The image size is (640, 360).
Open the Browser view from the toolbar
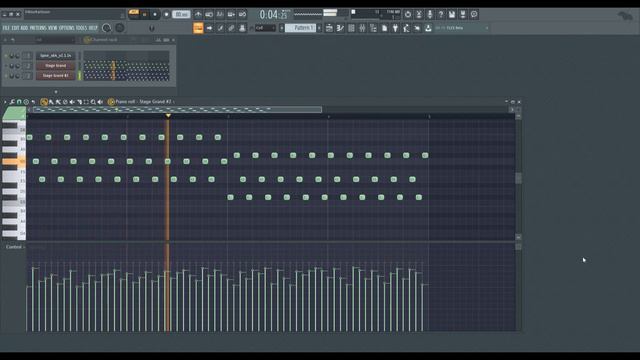coord(373,28)
